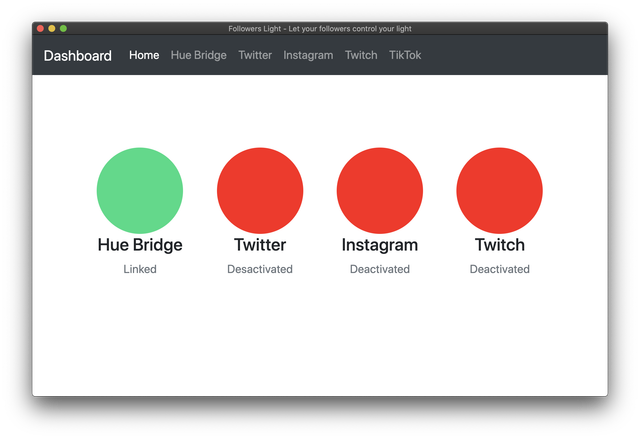Click the Followers Light window title
The image size is (640, 439).
(x=320, y=29)
